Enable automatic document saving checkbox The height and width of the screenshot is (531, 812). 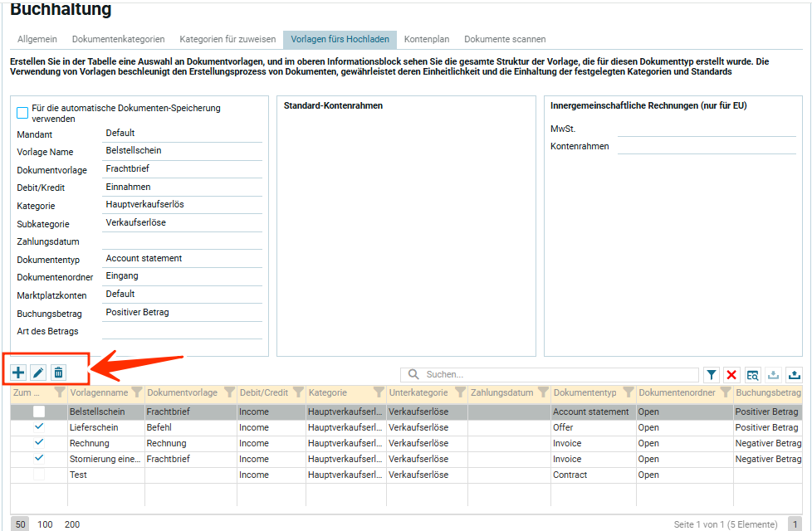point(23,114)
